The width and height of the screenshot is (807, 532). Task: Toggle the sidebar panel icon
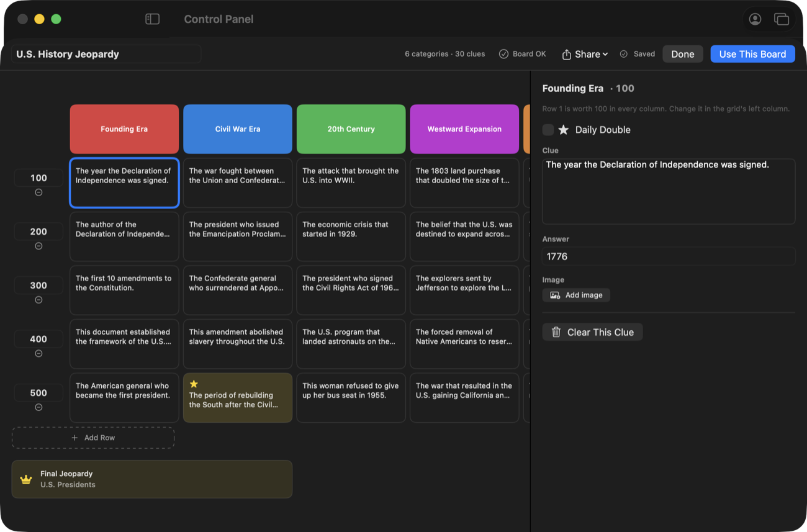coord(152,19)
